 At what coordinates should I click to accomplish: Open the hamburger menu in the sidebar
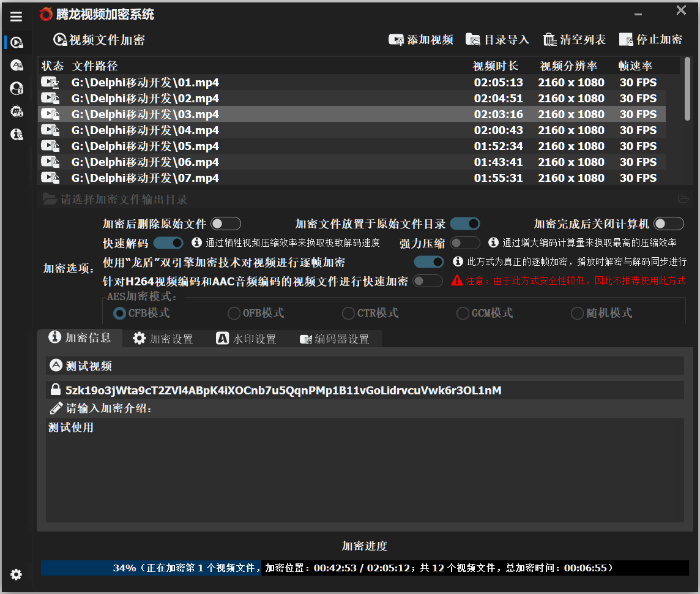click(16, 17)
